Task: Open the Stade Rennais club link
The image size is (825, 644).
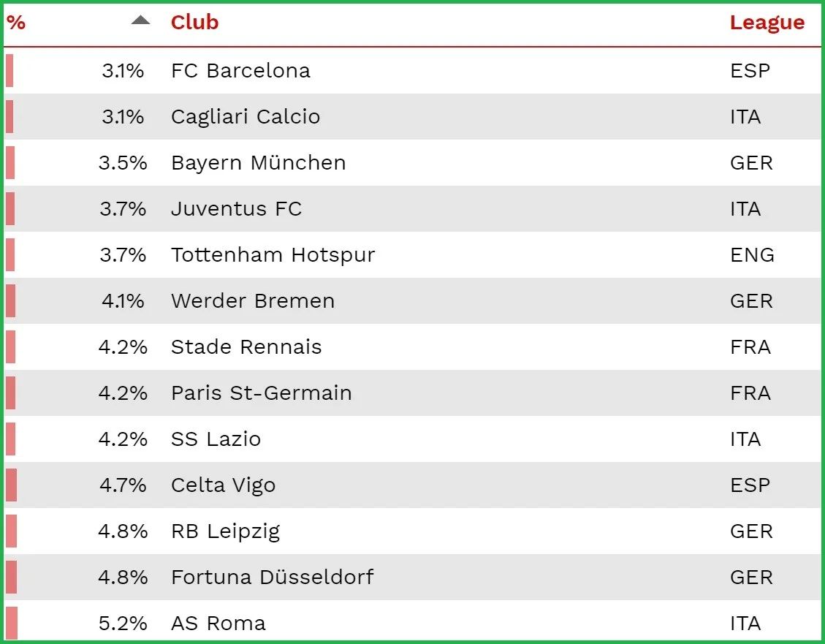Action: pos(246,347)
